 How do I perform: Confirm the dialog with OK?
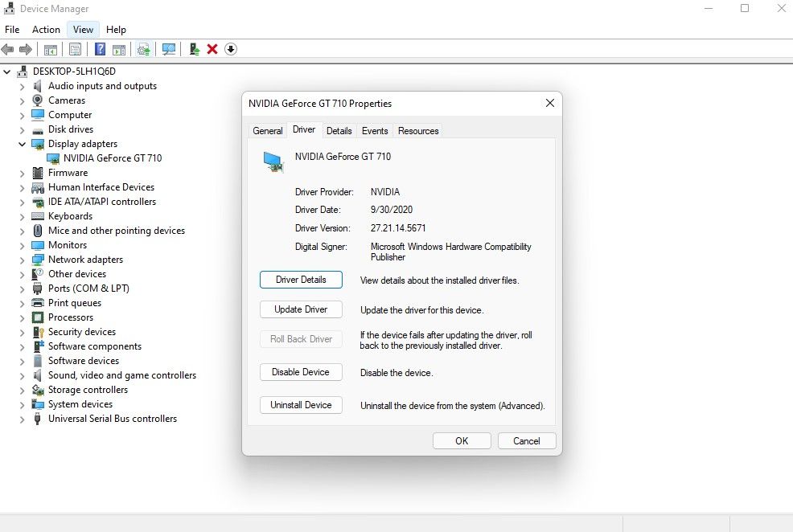pos(462,441)
